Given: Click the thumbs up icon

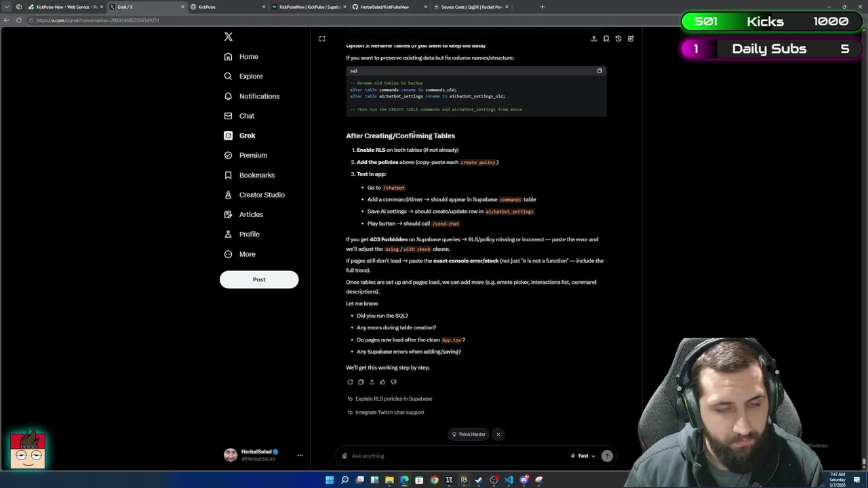Looking at the screenshot, I should coord(382,382).
